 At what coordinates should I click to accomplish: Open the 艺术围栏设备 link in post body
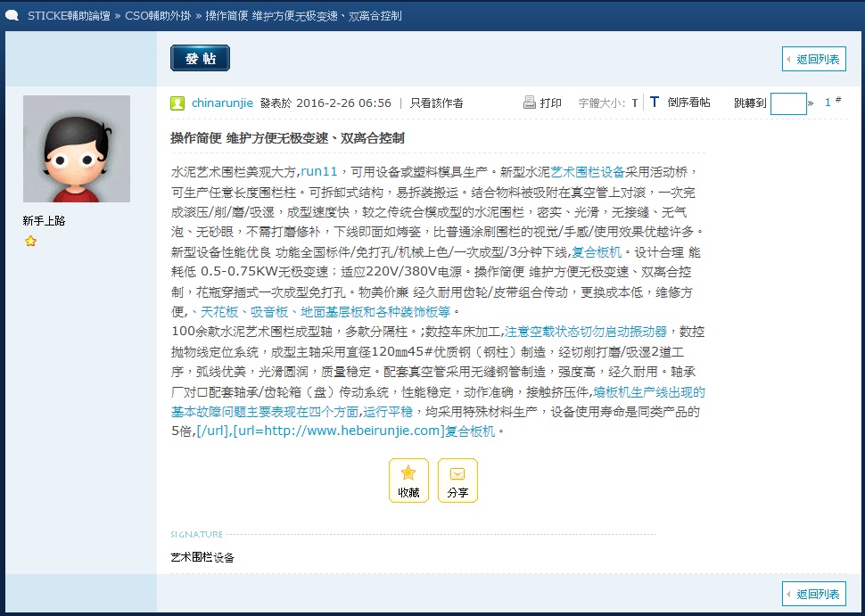tap(588, 172)
